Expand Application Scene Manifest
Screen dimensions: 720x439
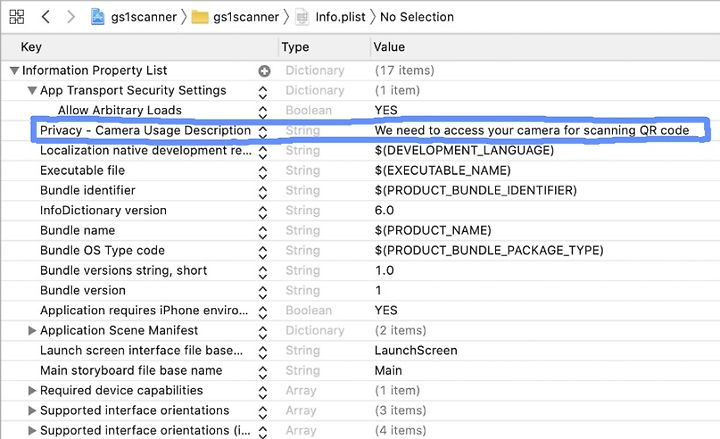32,330
